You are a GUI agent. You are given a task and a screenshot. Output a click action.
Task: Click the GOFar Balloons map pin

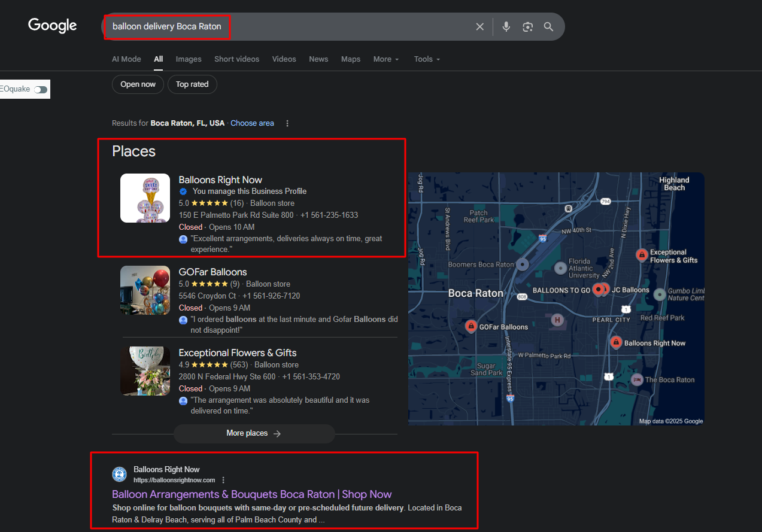click(x=471, y=326)
